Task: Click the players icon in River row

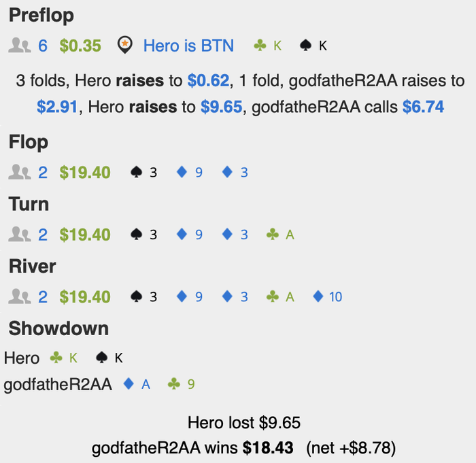Action: click(20, 296)
